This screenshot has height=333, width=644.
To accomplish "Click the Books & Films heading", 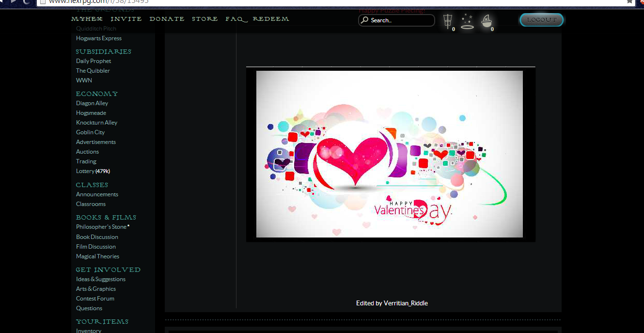I will (x=106, y=217).
